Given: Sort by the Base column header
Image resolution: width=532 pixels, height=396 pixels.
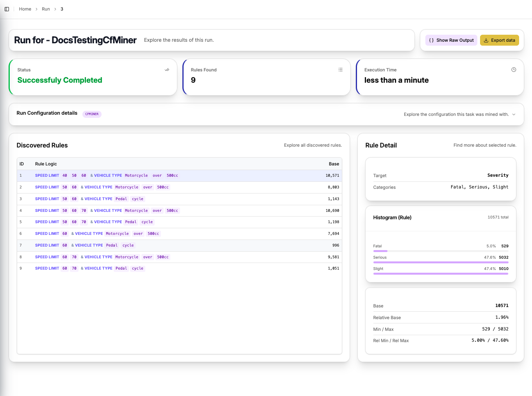Looking at the screenshot, I should pos(334,164).
